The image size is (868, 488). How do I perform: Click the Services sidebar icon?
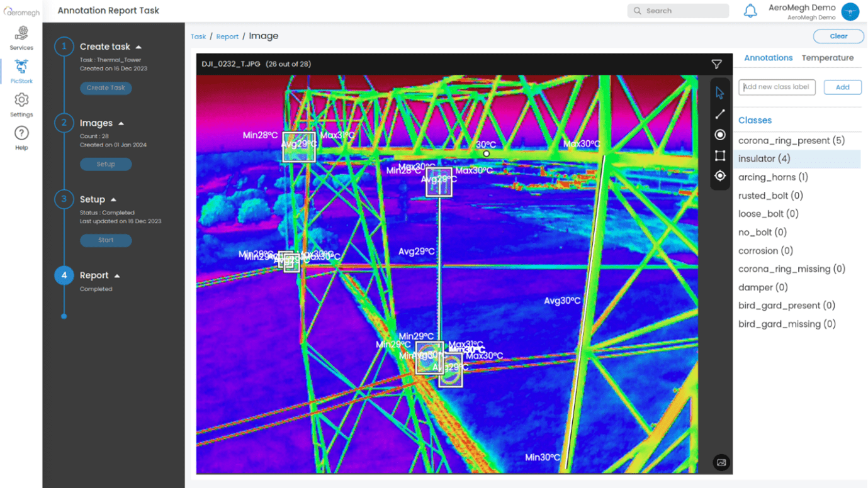point(21,37)
